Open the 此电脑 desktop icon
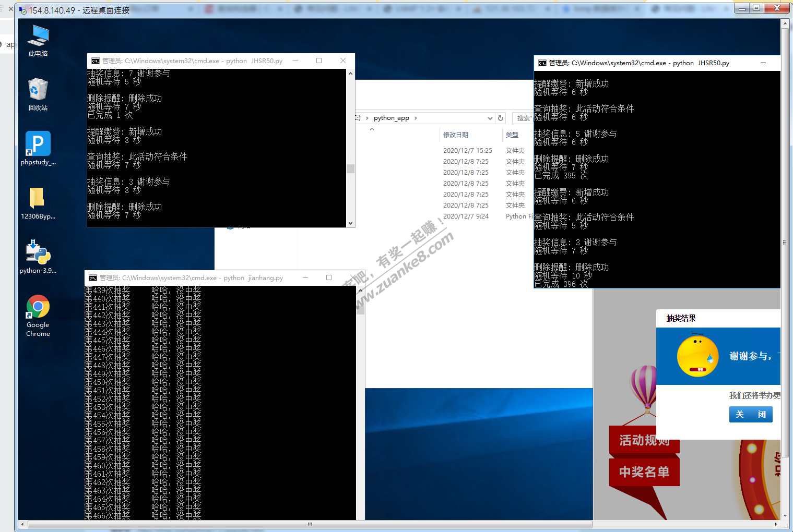Viewport: 793px width, 532px height. click(38, 41)
